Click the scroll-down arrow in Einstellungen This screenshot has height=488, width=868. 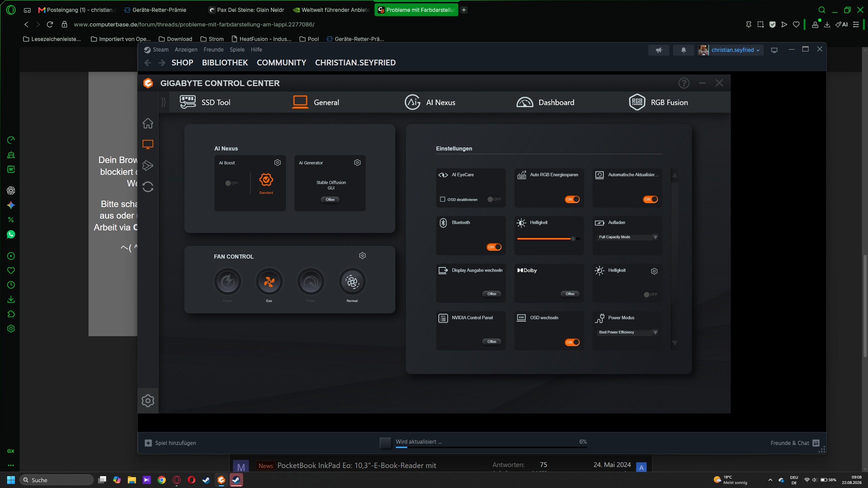pyautogui.click(x=675, y=343)
